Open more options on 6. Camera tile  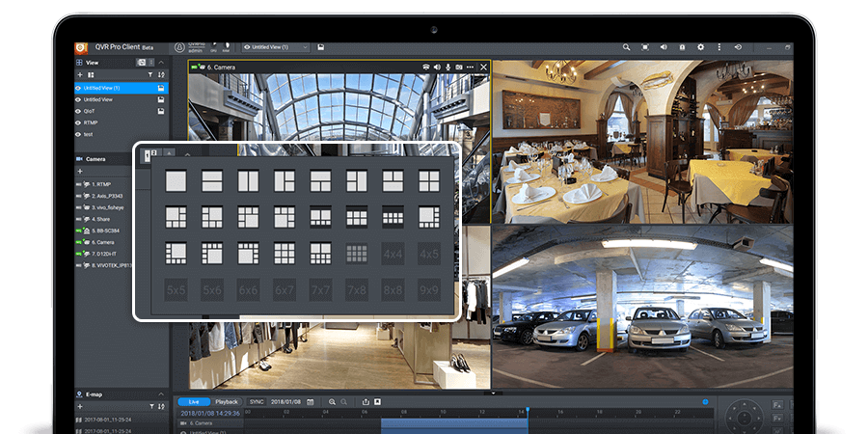click(470, 67)
